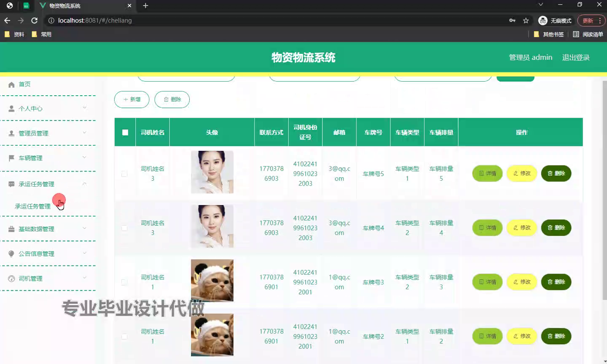Check the row checkbox for 车牌号5

tap(124, 174)
